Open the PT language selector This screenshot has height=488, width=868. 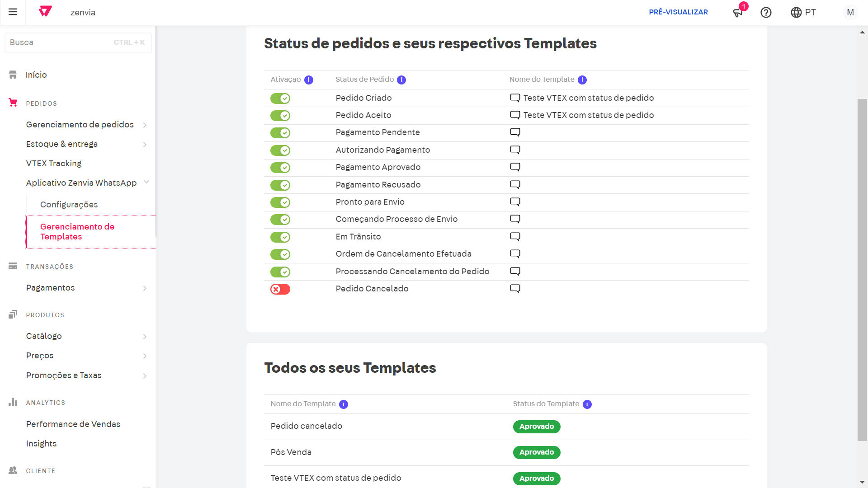pos(803,13)
